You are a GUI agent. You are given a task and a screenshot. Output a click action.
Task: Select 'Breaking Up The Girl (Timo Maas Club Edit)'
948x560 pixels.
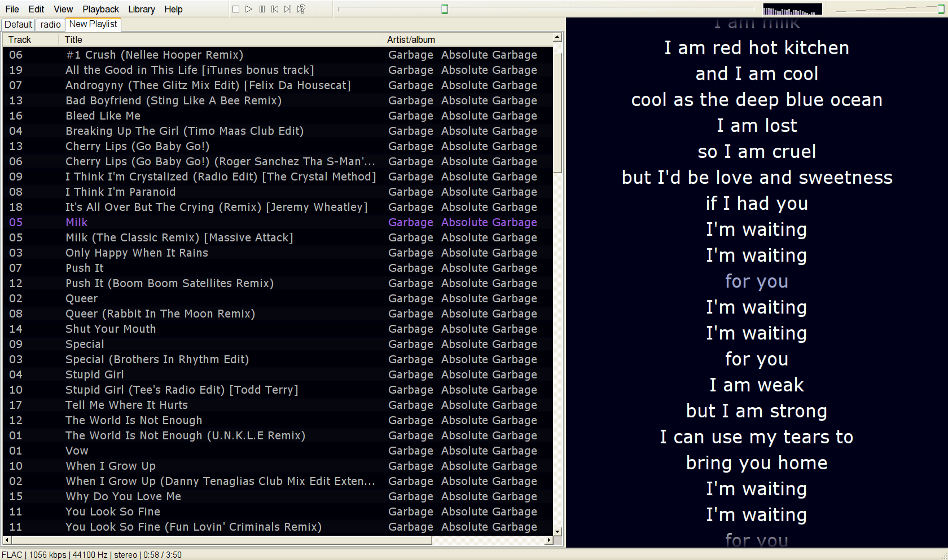point(278,131)
